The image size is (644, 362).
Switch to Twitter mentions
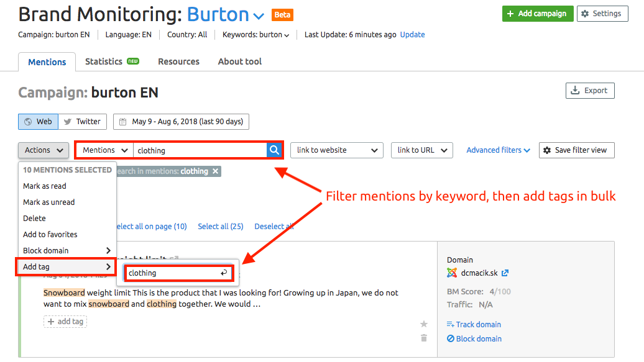[83, 122]
